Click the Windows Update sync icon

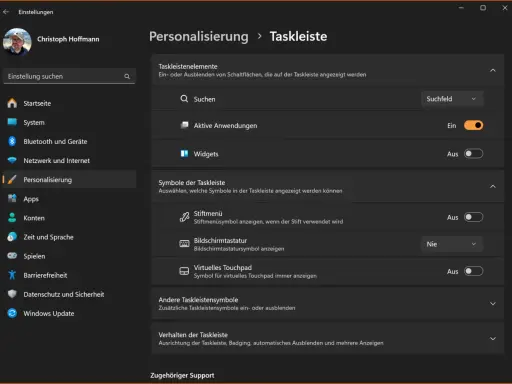pos(12,313)
